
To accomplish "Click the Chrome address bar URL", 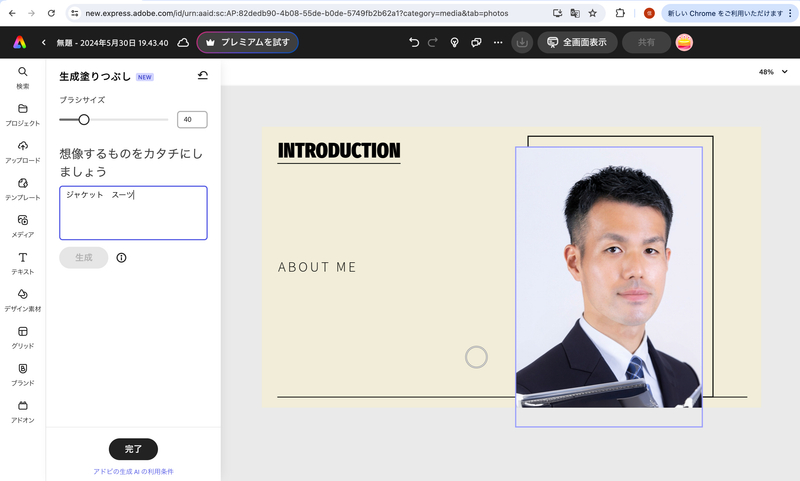I will [x=296, y=13].
